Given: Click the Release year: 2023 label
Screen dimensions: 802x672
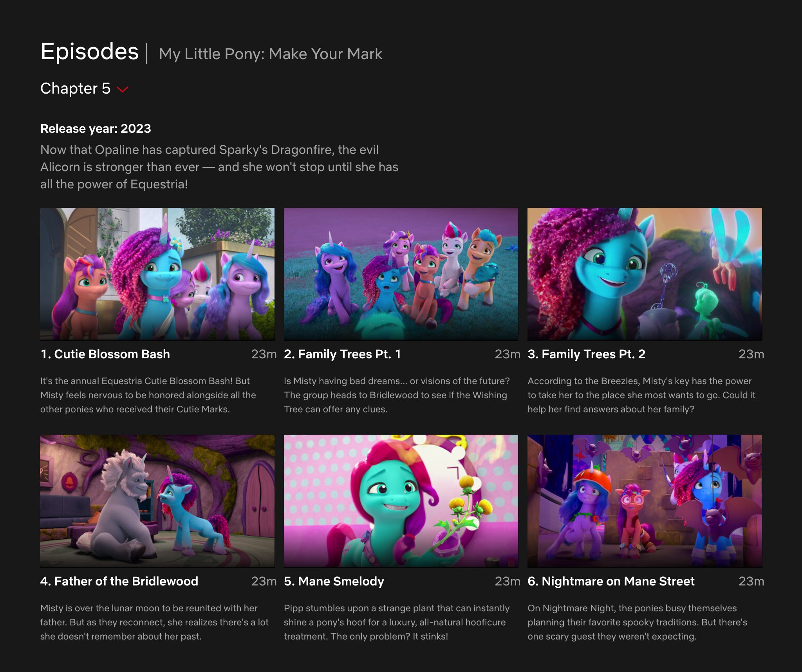Looking at the screenshot, I should [96, 128].
